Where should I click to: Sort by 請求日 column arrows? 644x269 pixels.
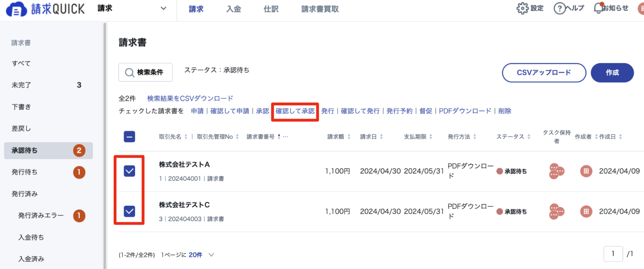381,137
